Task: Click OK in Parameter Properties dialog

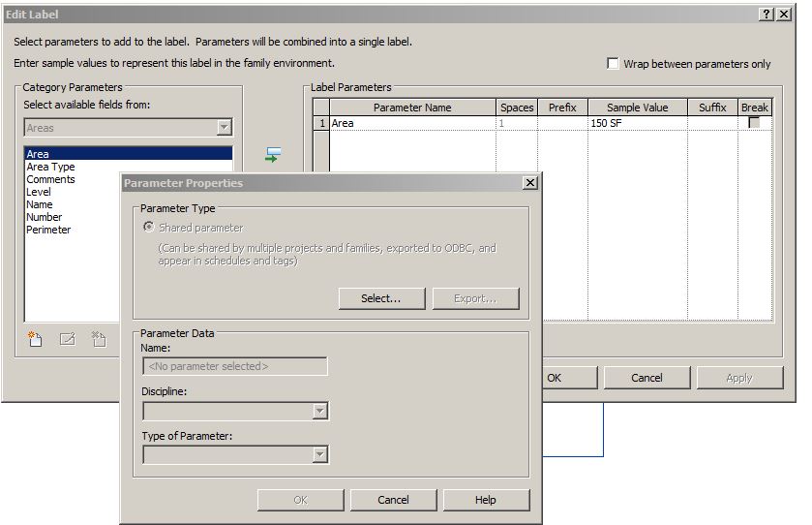Action: click(300, 500)
